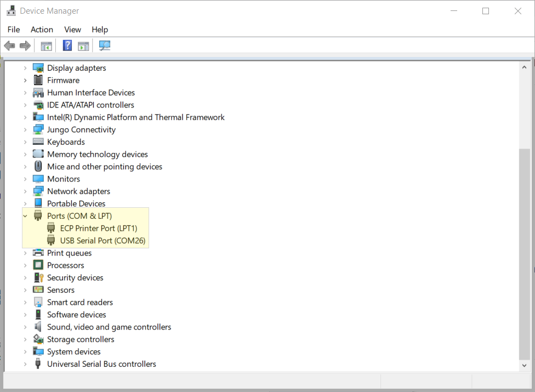Screen dimensions: 535x392
Task: Click the Universal Serial Bus controllers icon
Action: click(x=38, y=363)
